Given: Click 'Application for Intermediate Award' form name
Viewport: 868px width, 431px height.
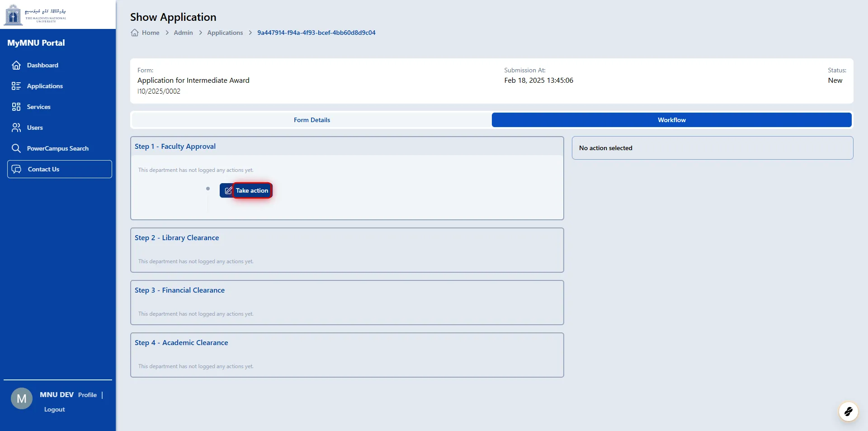Looking at the screenshot, I should click(x=193, y=80).
